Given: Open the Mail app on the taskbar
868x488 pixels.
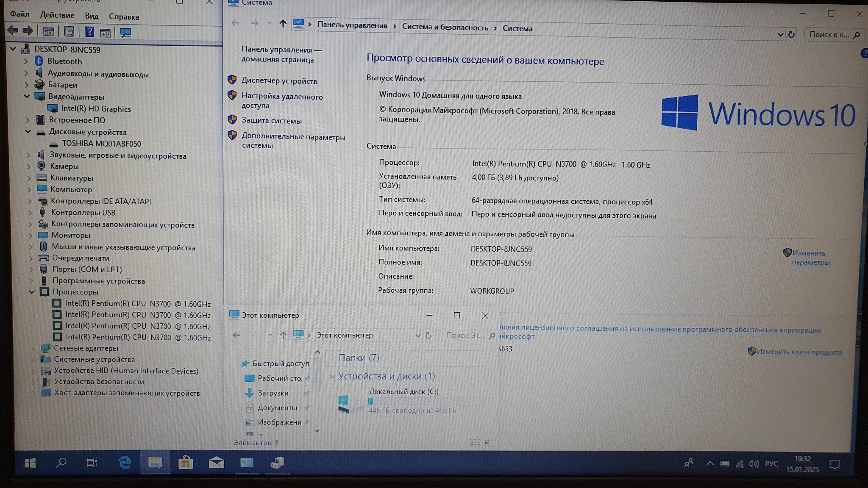Looking at the screenshot, I should [216, 463].
